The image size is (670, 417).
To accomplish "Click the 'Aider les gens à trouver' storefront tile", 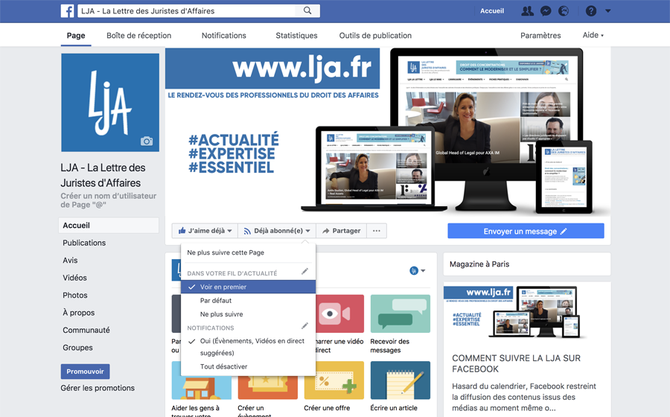I will pyautogui.click(x=201, y=388).
